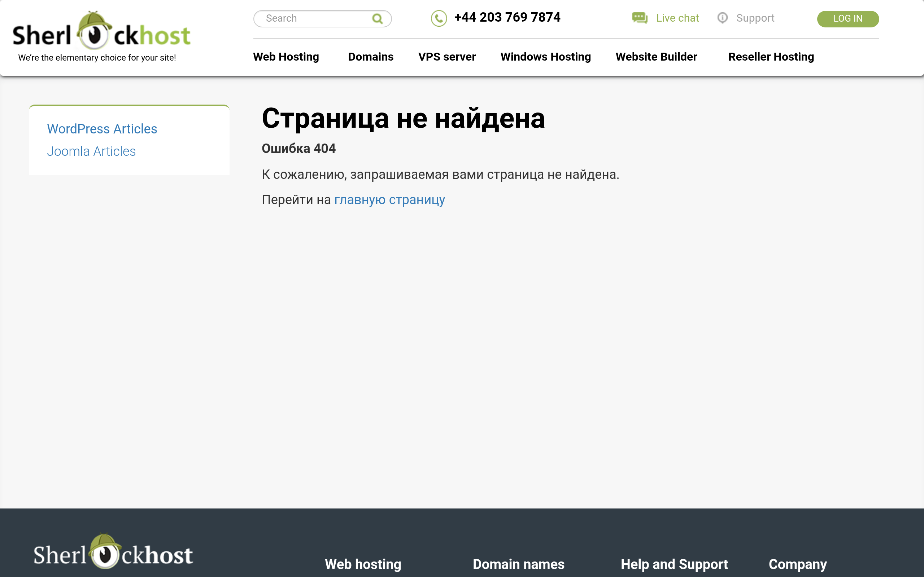Call the +44 203 769 7874 number
This screenshot has width=924, height=577.
point(507,18)
